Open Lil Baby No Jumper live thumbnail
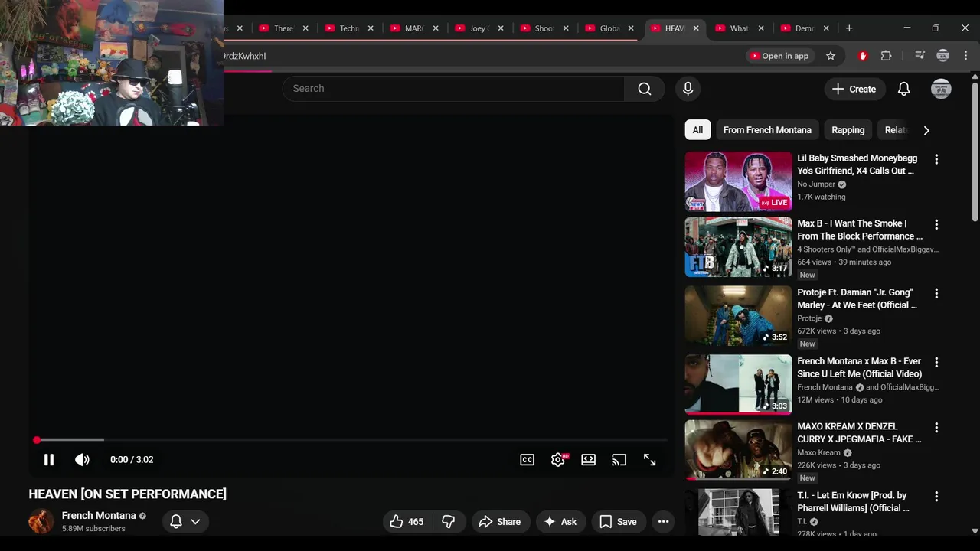 [738, 181]
